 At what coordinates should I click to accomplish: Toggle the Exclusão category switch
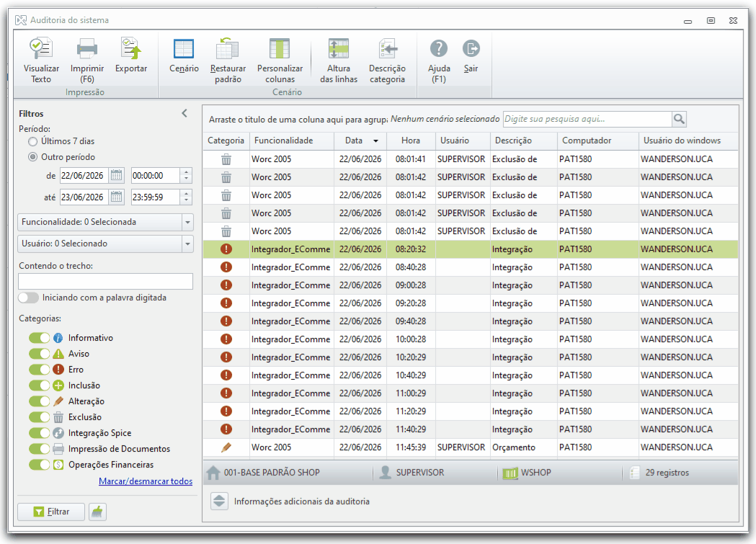(x=39, y=417)
